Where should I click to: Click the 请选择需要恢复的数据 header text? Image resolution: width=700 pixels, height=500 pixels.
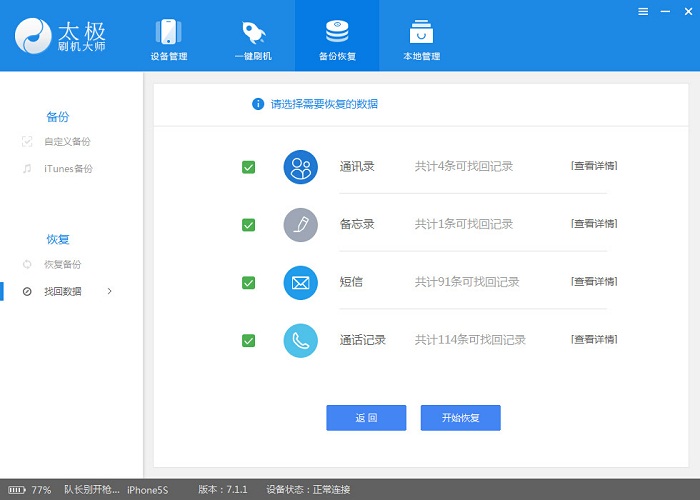324,104
